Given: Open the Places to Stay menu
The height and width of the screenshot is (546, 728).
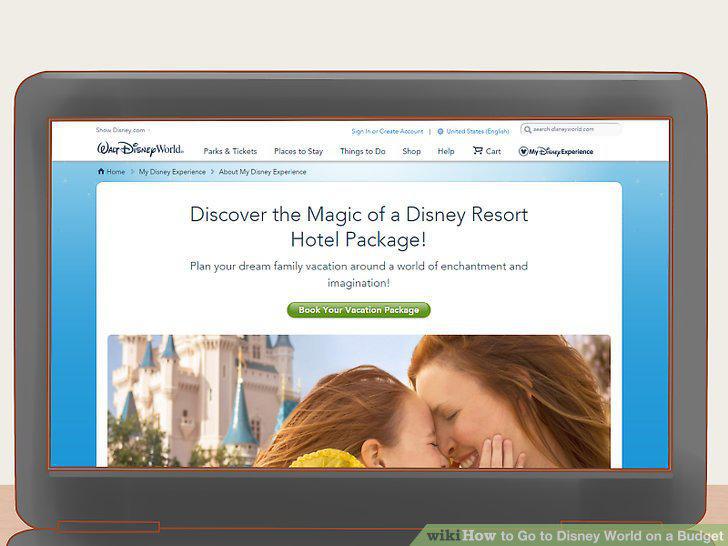Looking at the screenshot, I should click(299, 151).
